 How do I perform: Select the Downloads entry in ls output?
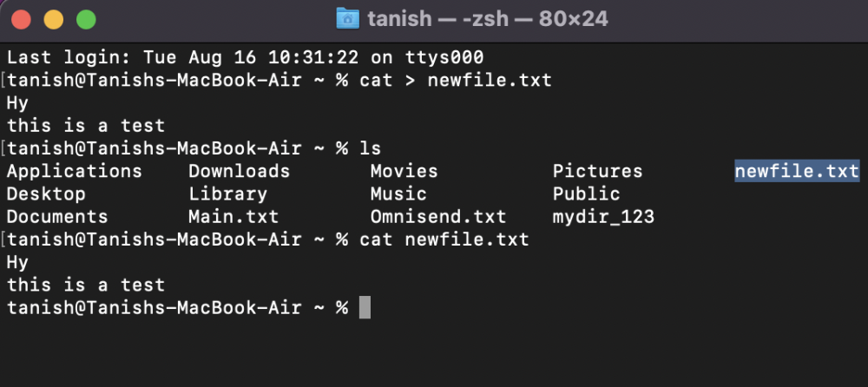(x=239, y=171)
